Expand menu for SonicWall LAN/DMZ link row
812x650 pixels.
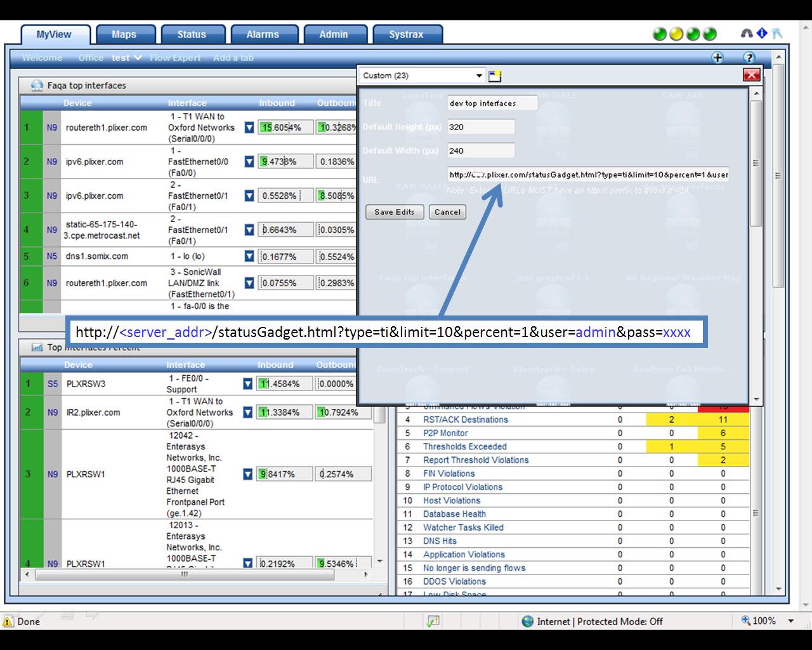[249, 283]
